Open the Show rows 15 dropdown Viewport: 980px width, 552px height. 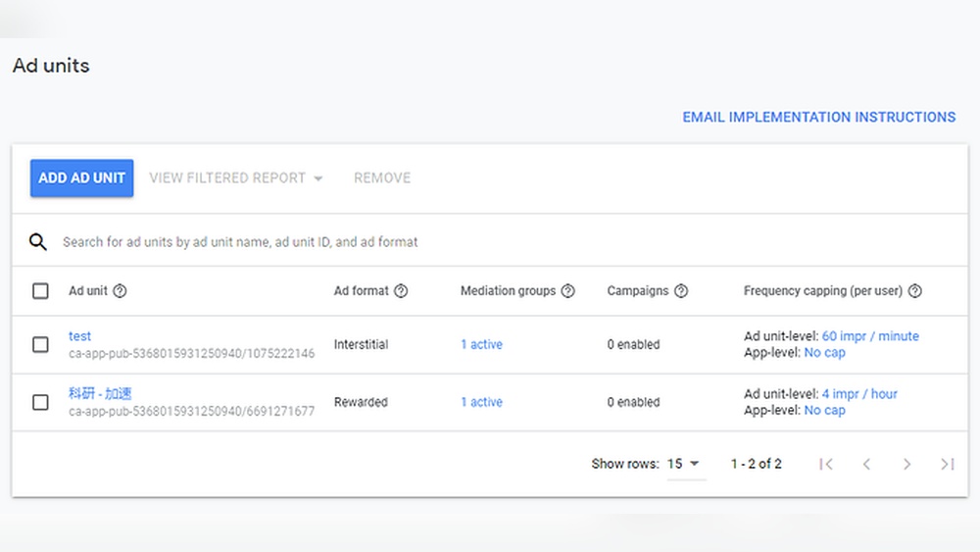click(686, 464)
